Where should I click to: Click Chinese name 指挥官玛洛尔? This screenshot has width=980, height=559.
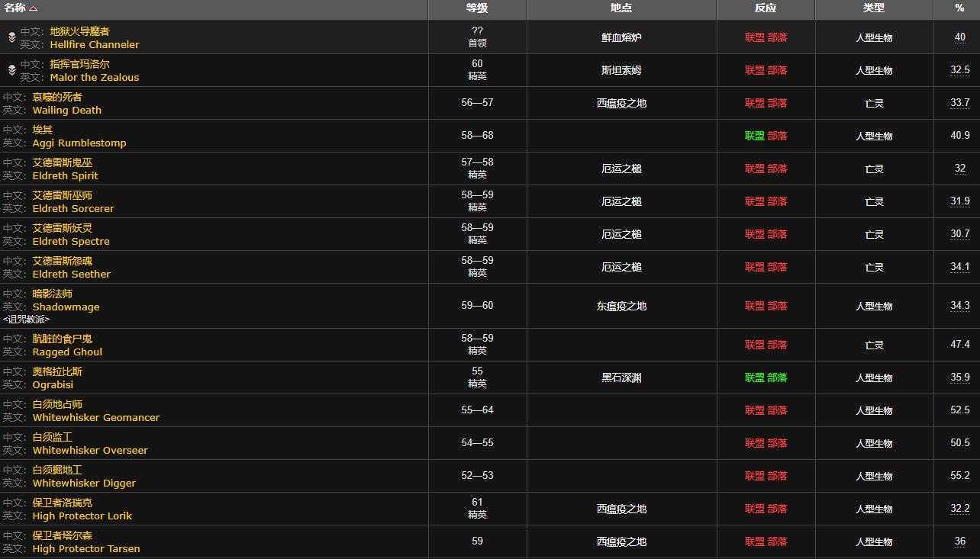pos(80,64)
